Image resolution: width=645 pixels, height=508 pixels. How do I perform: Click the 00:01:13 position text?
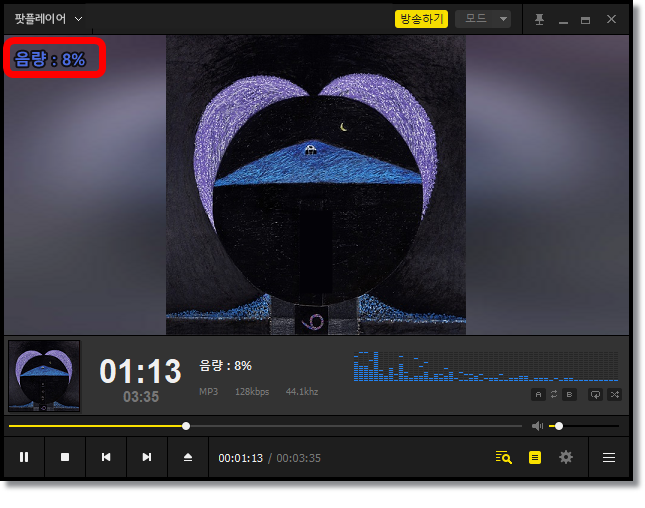click(x=240, y=458)
